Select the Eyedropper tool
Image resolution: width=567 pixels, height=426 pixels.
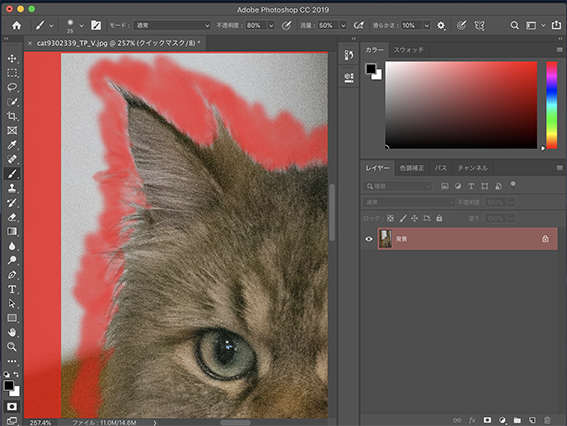coord(12,145)
